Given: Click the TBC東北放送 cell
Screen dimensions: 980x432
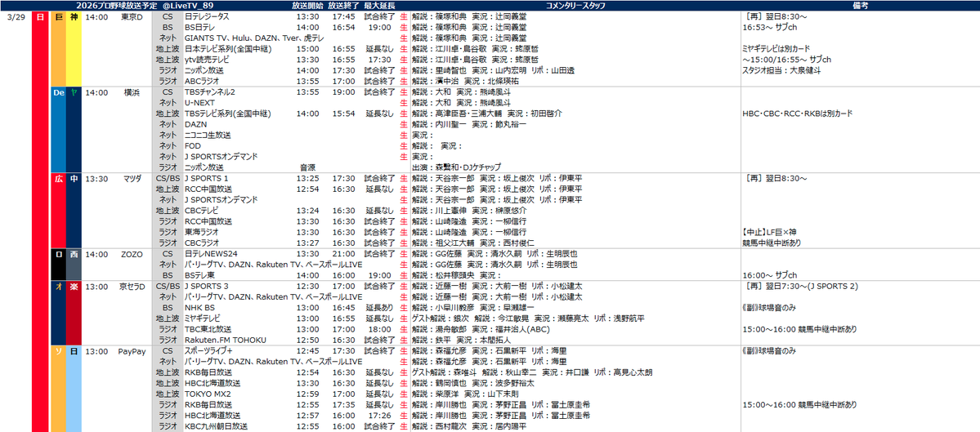Looking at the screenshot, I should tap(208, 330).
